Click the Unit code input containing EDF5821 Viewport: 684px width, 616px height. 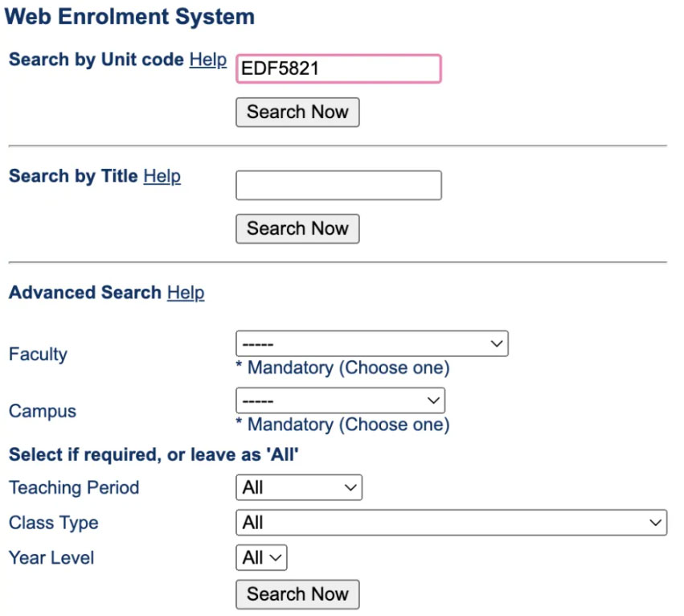click(x=338, y=69)
